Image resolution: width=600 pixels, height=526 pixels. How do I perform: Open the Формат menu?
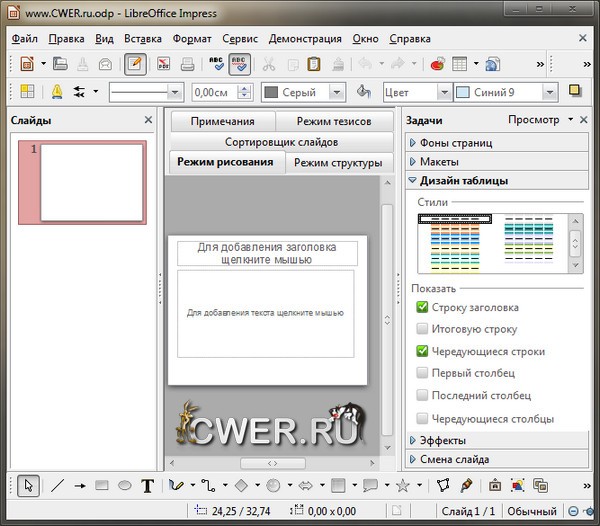pos(192,39)
